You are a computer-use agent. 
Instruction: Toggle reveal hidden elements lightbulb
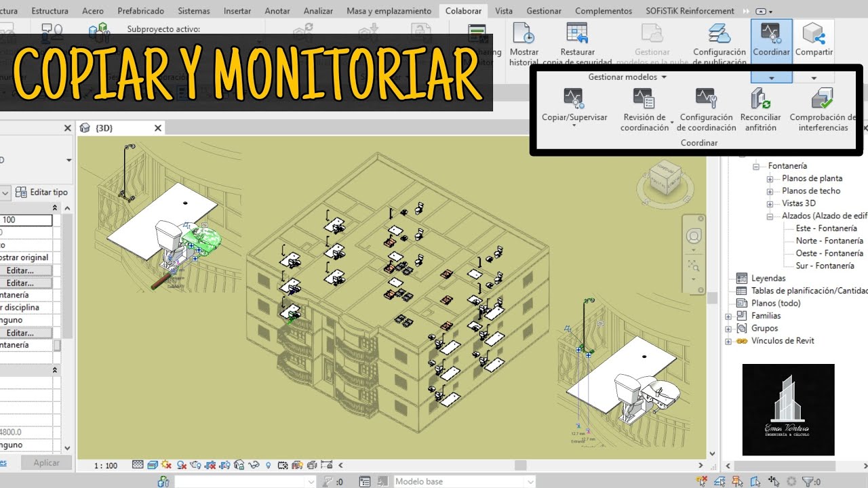click(268, 465)
